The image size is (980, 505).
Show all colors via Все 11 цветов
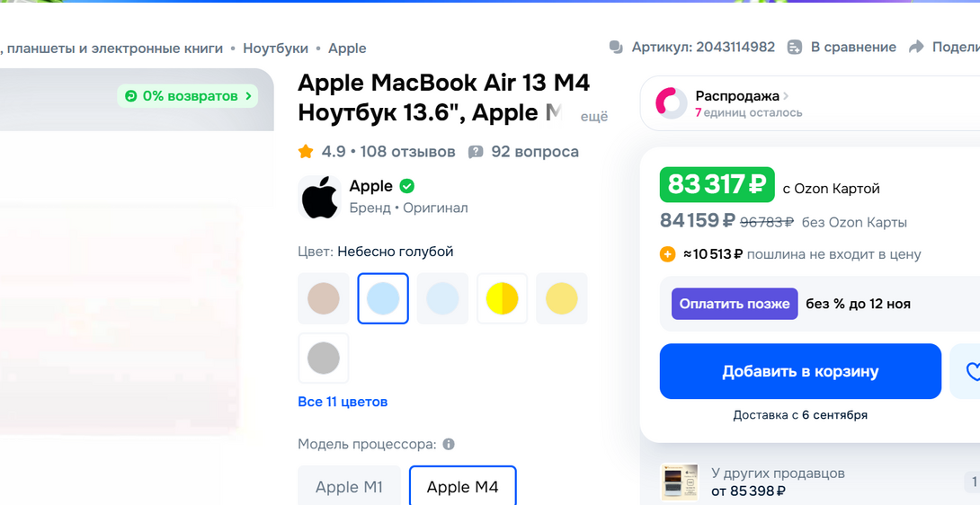(343, 402)
